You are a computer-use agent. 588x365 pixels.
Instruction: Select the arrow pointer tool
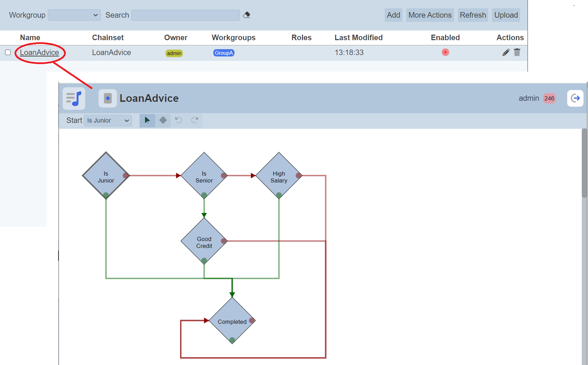coord(147,120)
